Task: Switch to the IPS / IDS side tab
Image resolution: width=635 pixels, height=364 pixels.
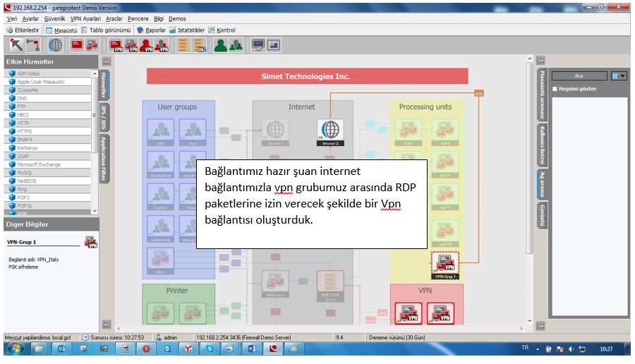Action: [x=103, y=116]
